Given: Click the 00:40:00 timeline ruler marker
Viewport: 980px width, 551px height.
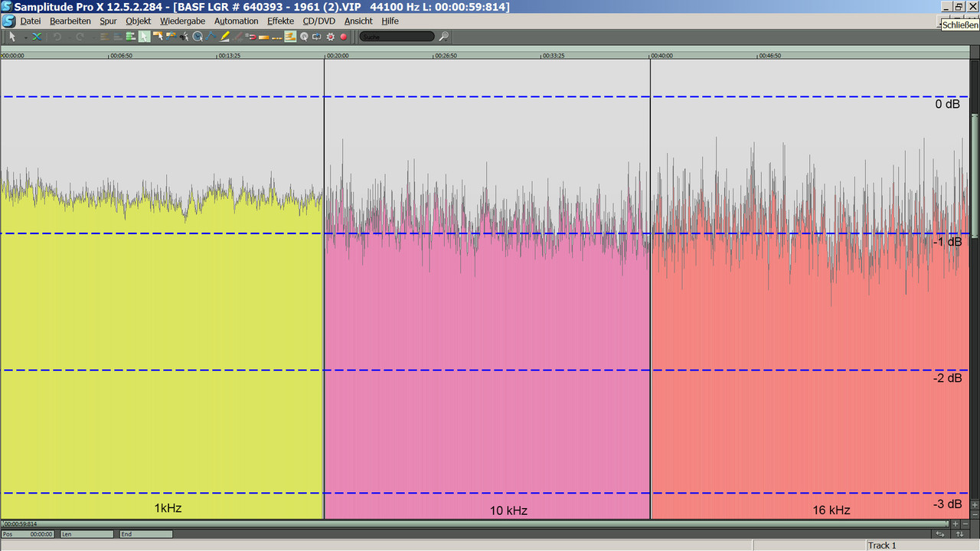Looking at the screenshot, I should coord(661,55).
